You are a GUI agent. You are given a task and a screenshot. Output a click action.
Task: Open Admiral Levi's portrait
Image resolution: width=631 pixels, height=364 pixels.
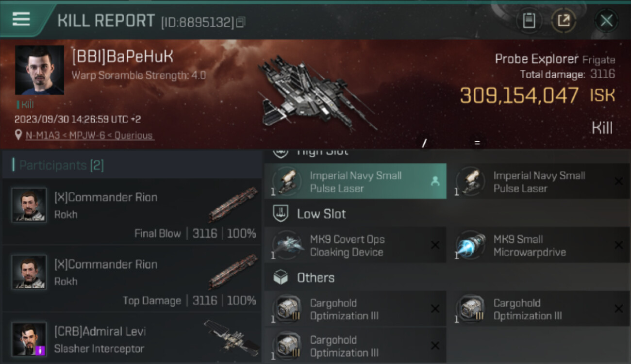tap(29, 339)
